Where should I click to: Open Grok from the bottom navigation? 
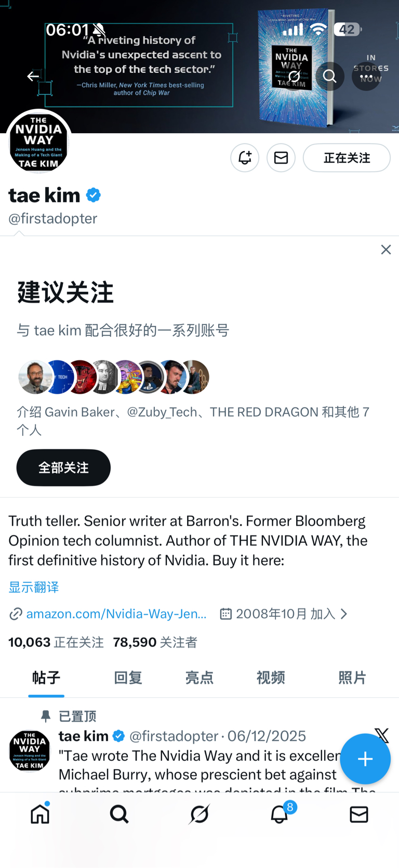[x=199, y=814]
